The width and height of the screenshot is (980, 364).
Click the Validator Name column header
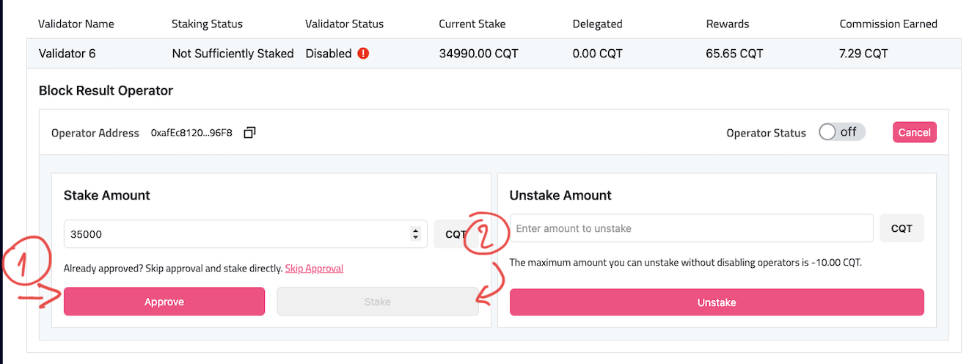[x=76, y=23]
